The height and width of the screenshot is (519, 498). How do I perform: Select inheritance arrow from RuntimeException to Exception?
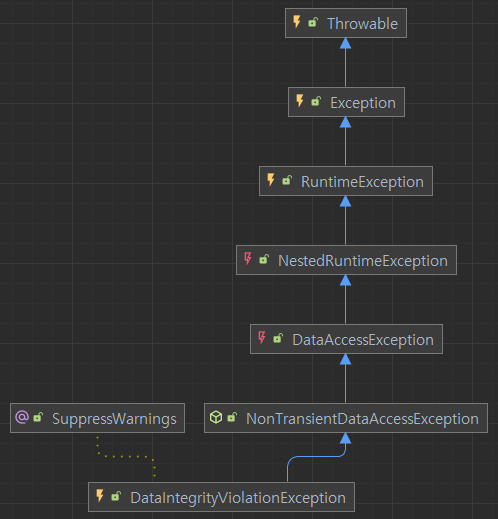click(346, 142)
